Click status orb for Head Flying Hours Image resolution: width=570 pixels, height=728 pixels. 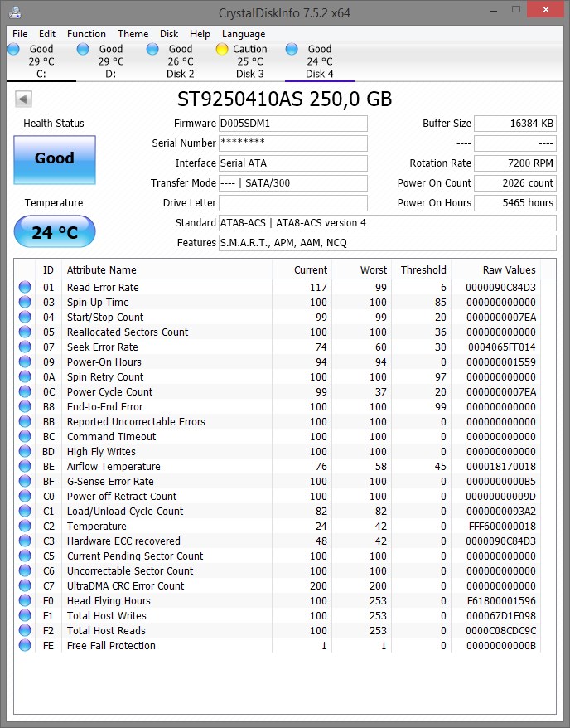(x=25, y=600)
